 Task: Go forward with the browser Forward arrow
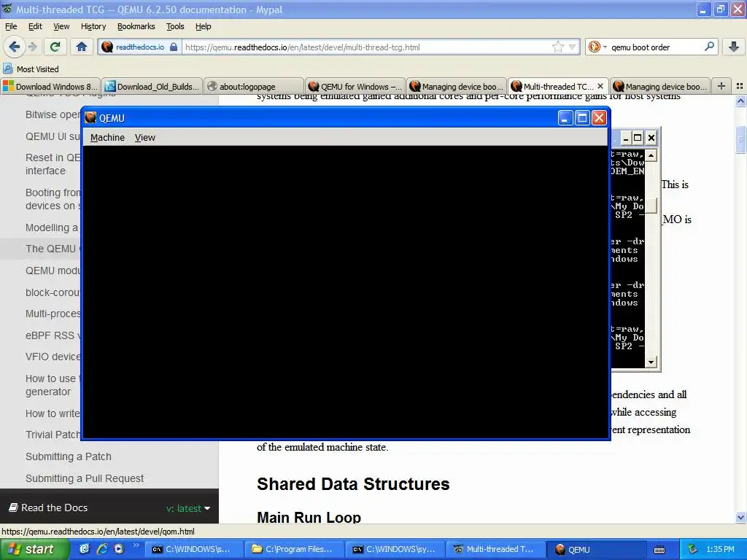(32, 47)
